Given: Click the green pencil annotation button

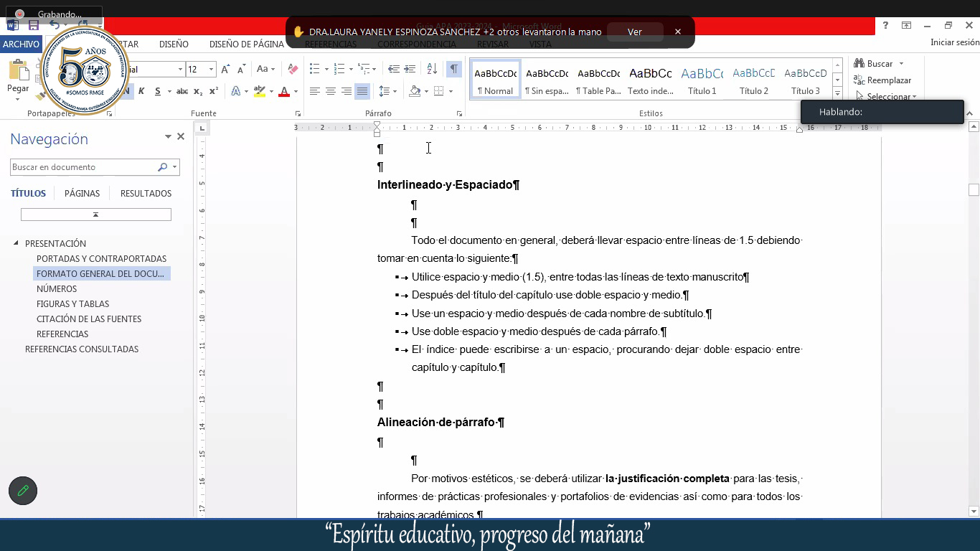Looking at the screenshot, I should pos(23,491).
